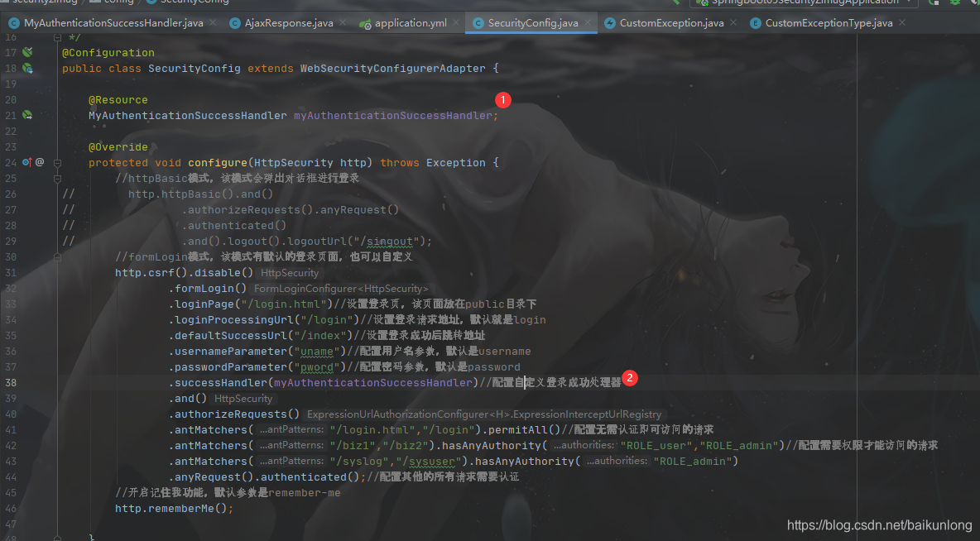Click the class icon in the SecurityConfig breadcrumb

(152, 2)
